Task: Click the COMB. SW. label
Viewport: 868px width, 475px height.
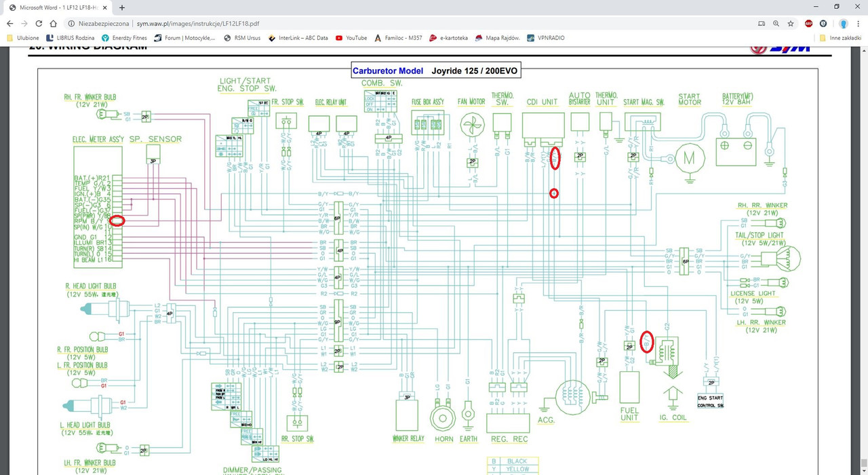Action: click(x=382, y=83)
